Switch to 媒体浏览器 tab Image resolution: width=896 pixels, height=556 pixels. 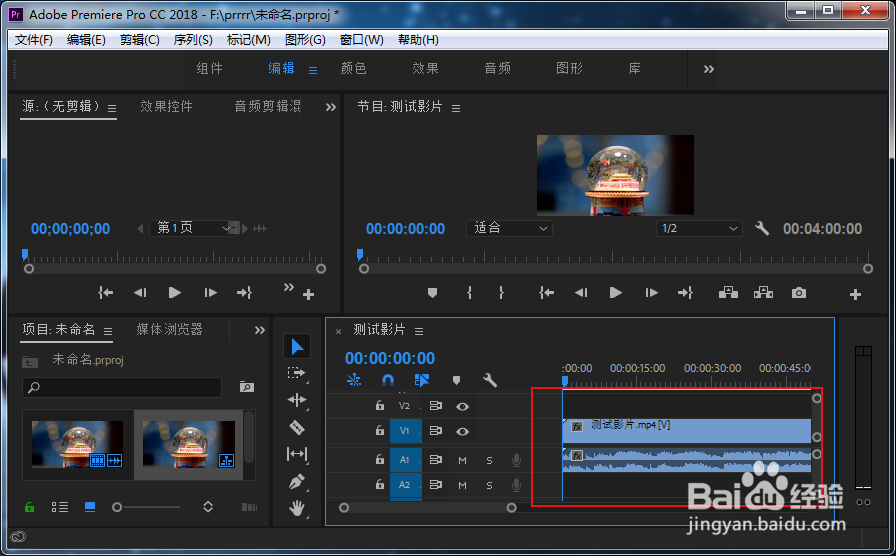(169, 329)
